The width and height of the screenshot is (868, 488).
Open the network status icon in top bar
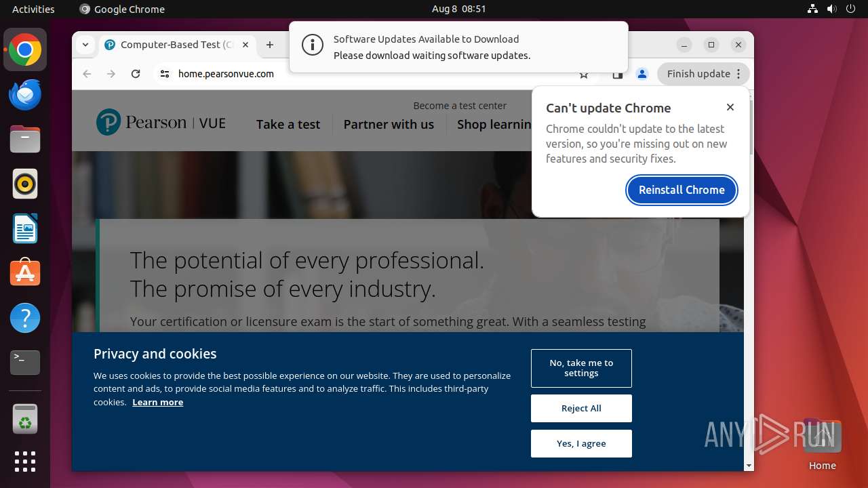point(813,9)
